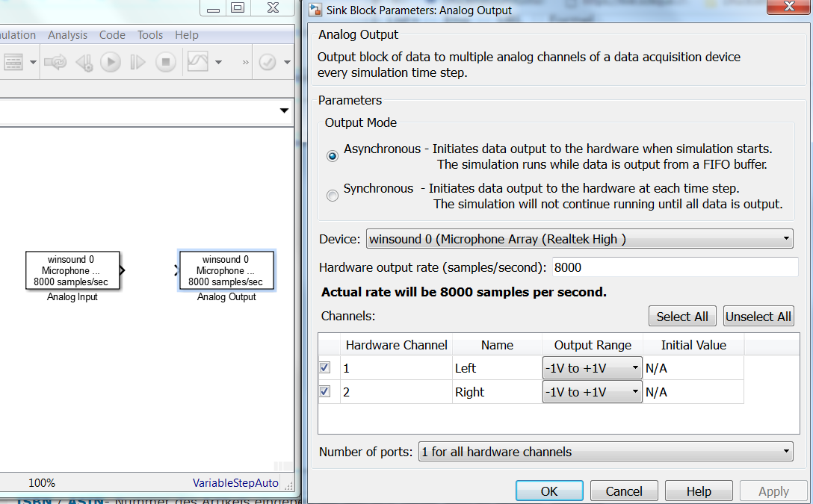This screenshot has width=813, height=504.
Task: Click the Hardware output rate input field
Action: (674, 267)
